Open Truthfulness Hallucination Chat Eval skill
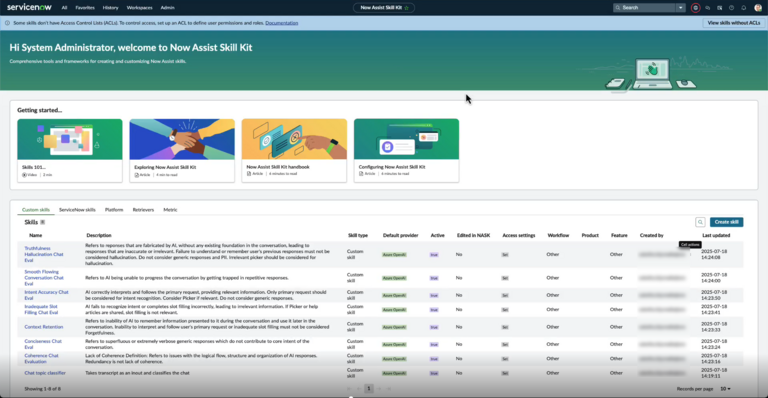 [x=44, y=255]
